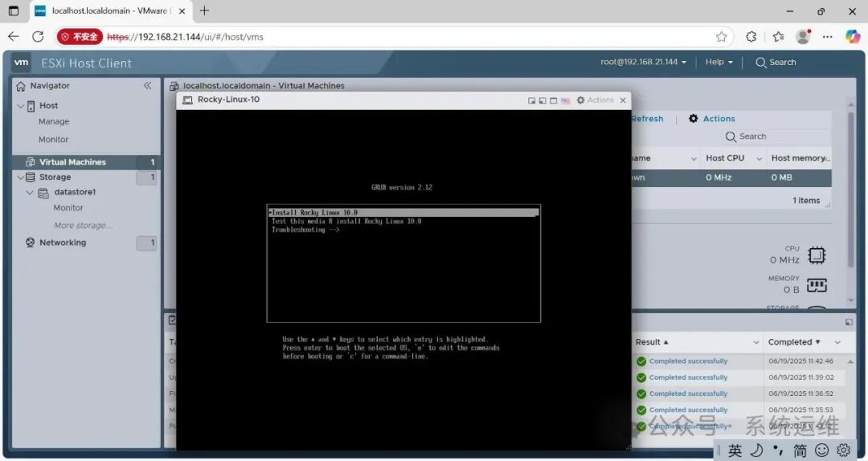Click the browser address bar URL
The image size is (868, 461).
185,37
